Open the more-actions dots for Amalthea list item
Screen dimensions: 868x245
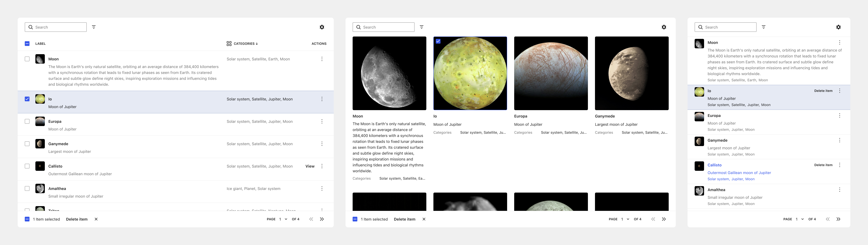(x=839, y=190)
